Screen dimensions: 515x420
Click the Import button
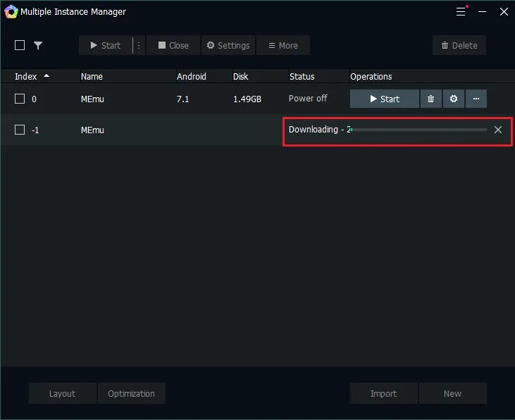[x=384, y=393]
